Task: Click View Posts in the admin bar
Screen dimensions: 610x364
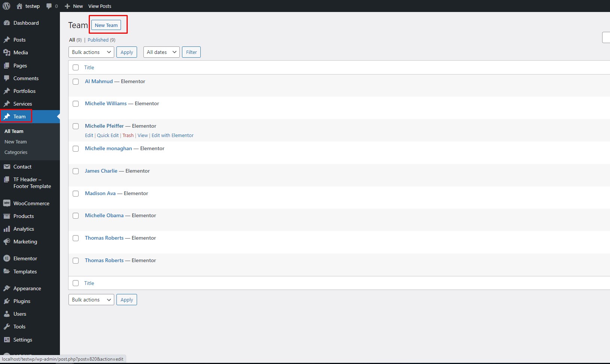Action: point(100,6)
